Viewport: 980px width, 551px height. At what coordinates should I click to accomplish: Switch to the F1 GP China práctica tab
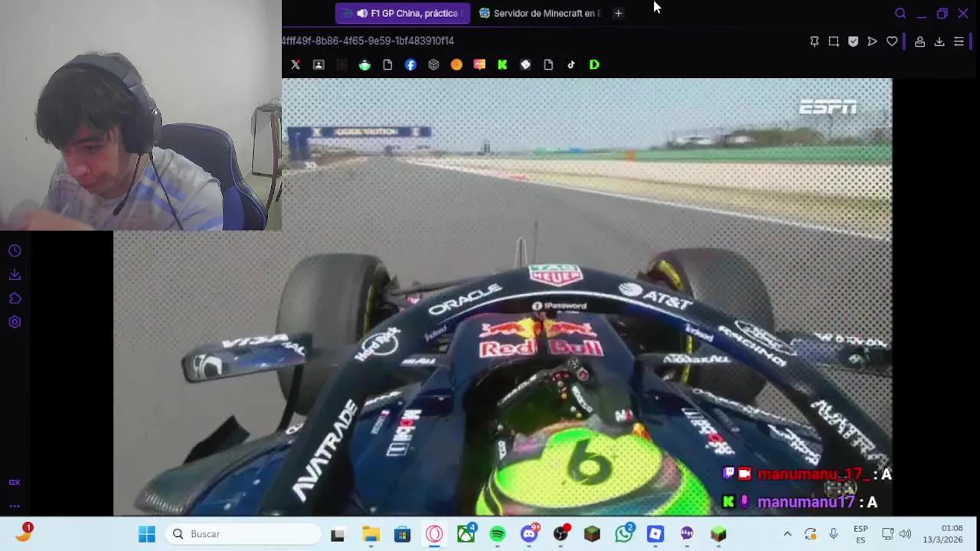click(x=403, y=13)
